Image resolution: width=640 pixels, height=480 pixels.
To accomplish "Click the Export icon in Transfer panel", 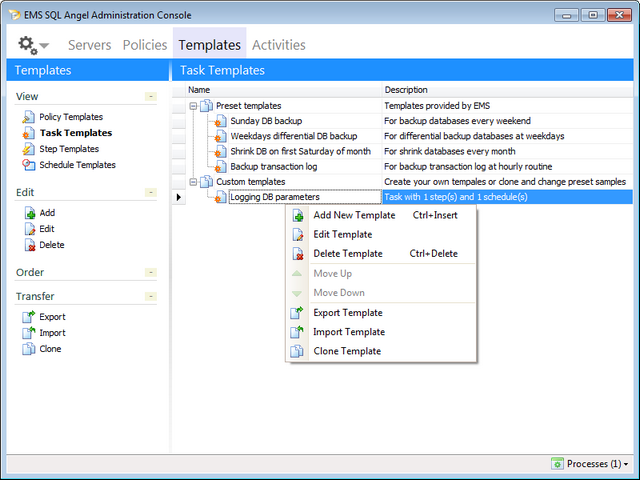I will (x=28, y=317).
